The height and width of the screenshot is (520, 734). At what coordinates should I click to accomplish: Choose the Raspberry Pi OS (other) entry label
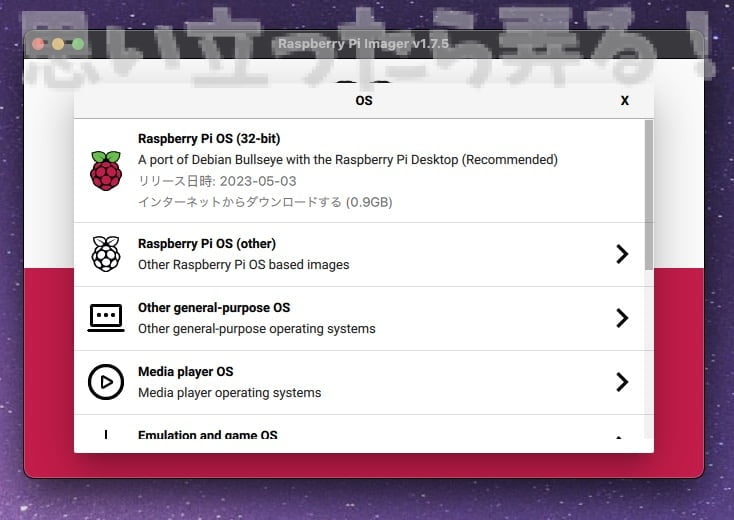click(206, 244)
